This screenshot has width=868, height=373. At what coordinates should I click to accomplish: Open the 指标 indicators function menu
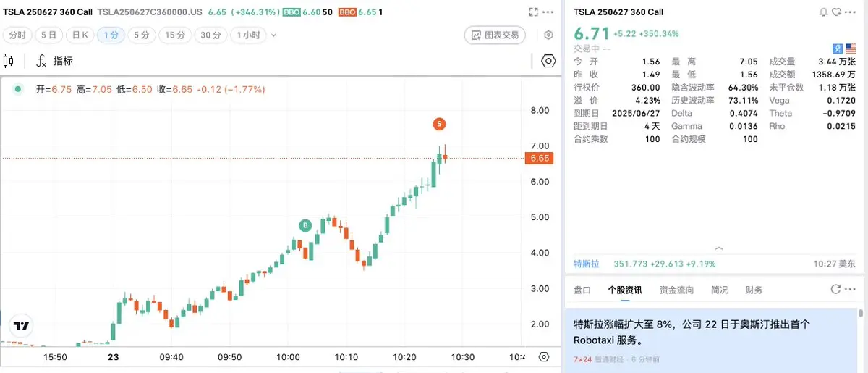point(55,62)
